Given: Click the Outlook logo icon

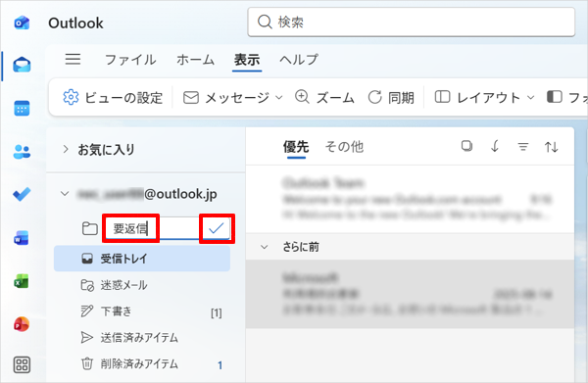Looking at the screenshot, I should (22, 23).
